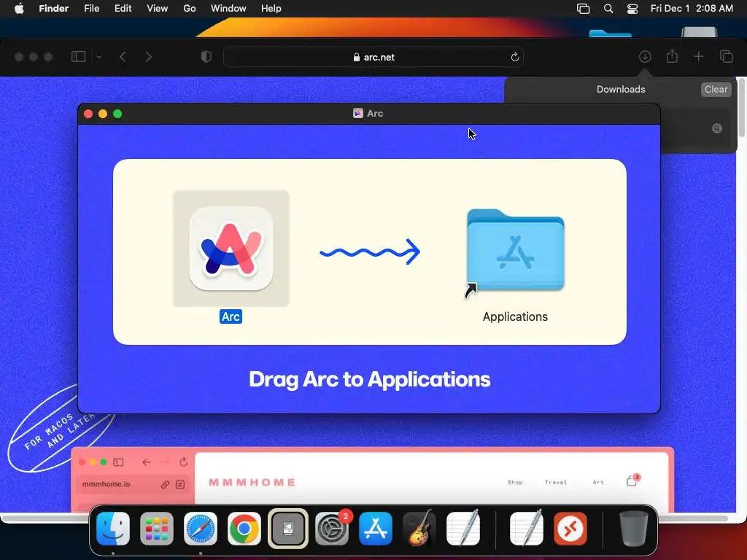The image size is (747, 560).
Task: Open Safari privacy report shield icon
Action: [x=206, y=57]
